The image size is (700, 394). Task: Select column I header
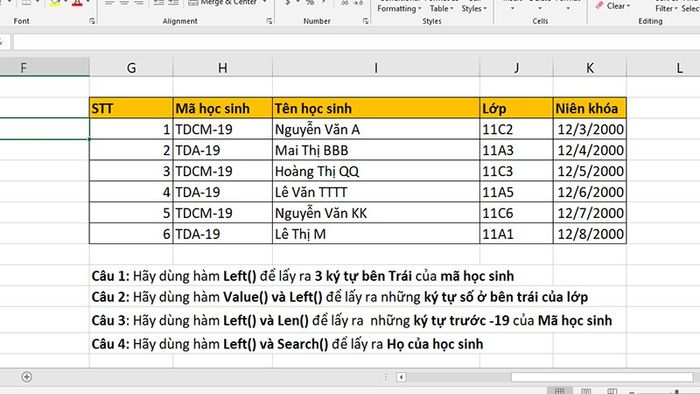click(x=376, y=67)
